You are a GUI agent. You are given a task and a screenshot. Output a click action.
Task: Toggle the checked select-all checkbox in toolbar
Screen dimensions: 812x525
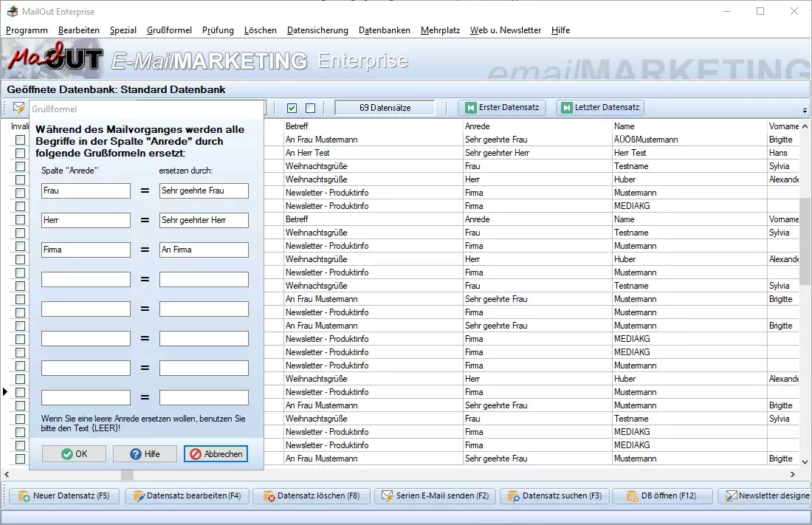292,109
